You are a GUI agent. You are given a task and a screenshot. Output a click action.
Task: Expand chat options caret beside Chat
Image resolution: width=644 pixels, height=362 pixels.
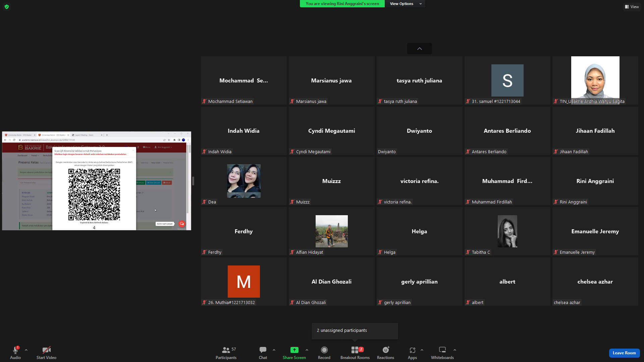(274, 350)
